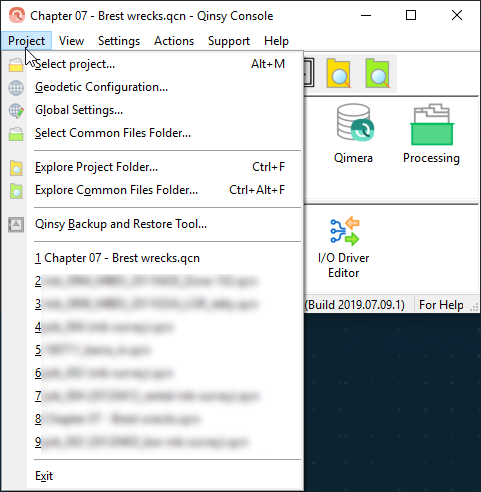Open the Qimera application icon

pos(353,133)
